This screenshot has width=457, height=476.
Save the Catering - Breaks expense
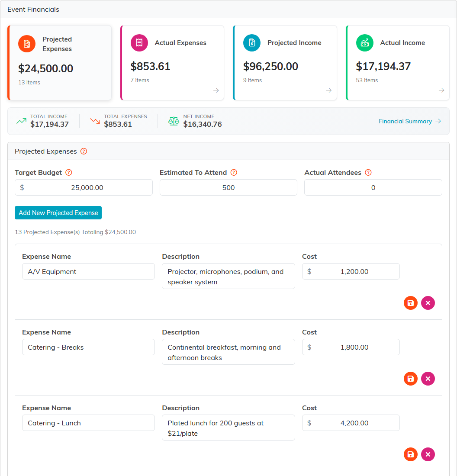(411, 379)
